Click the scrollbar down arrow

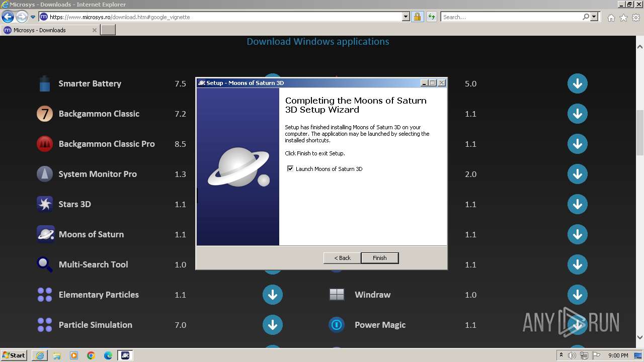pos(640,337)
